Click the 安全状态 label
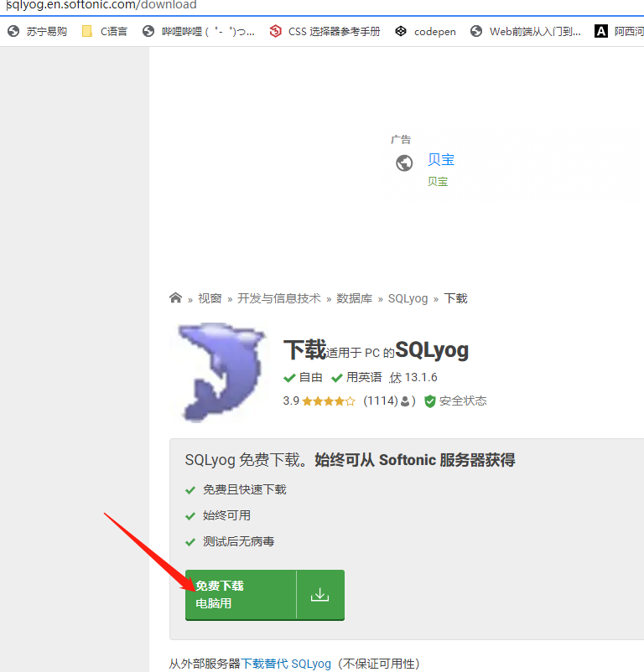644x672 pixels. (463, 401)
